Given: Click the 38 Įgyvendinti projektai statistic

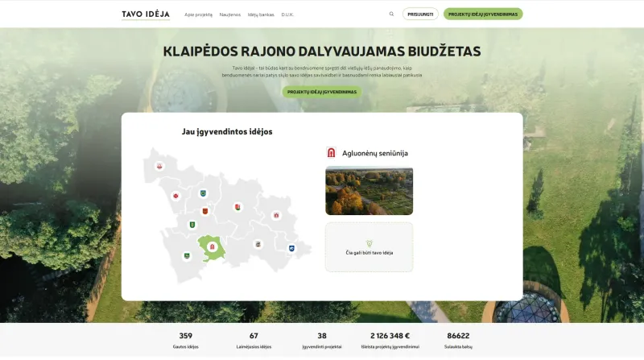Looking at the screenshot, I should click(322, 341).
